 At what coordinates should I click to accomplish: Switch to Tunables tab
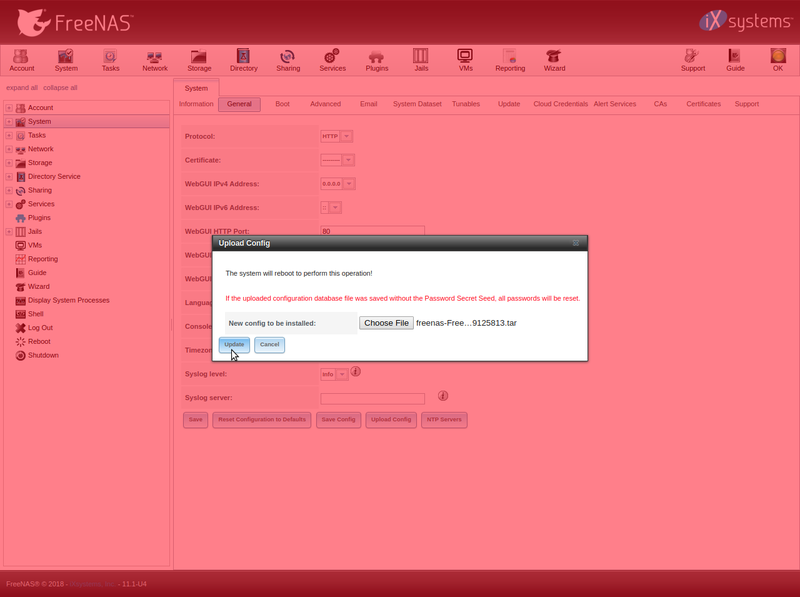coord(466,104)
